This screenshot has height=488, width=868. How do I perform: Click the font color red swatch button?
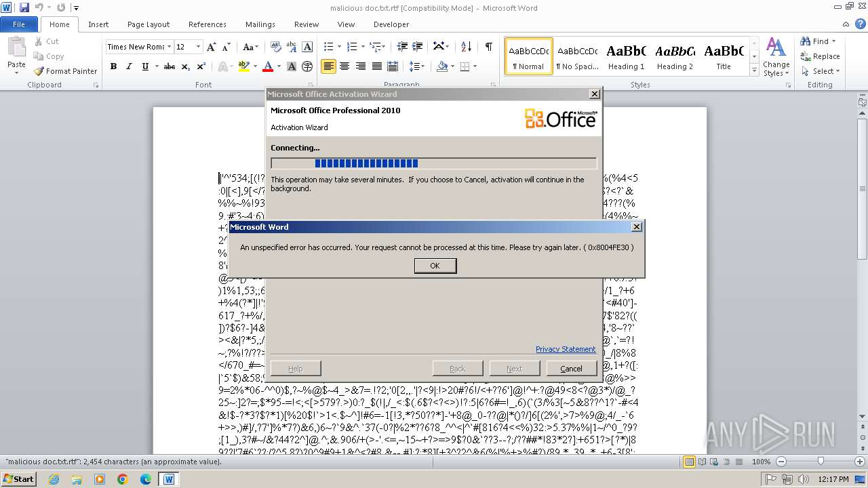tap(267, 66)
